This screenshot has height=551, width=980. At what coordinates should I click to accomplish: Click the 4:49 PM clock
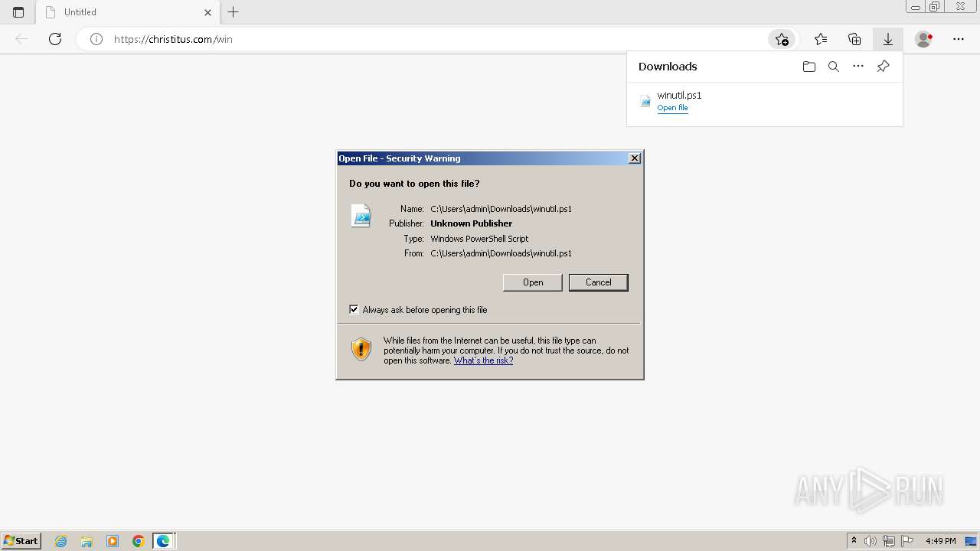pyautogui.click(x=940, y=541)
